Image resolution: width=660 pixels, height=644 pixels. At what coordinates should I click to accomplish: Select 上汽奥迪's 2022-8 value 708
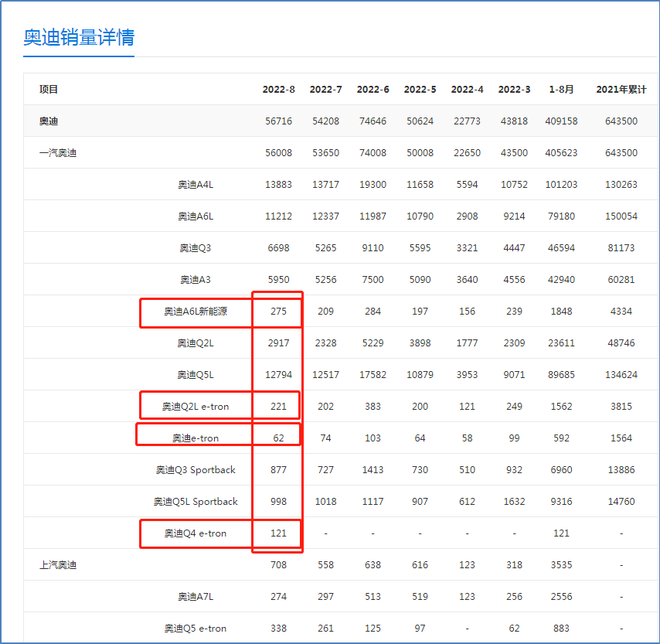pos(279,565)
